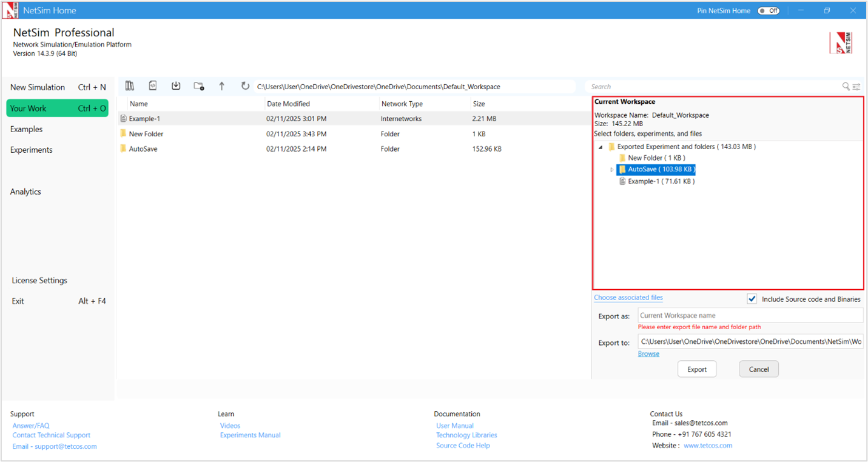Click Example-1 file icon in export tree
868x462 pixels.
point(622,181)
